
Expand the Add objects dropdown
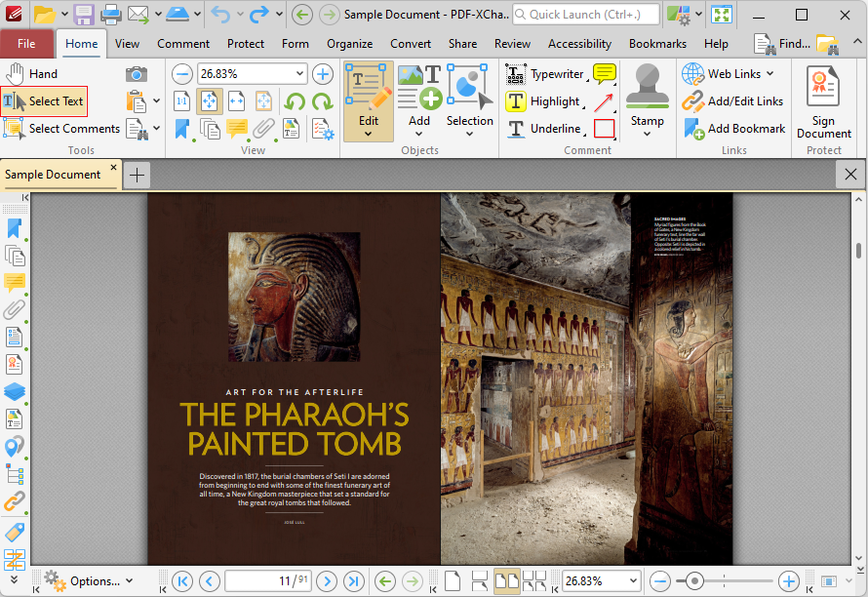(x=419, y=134)
